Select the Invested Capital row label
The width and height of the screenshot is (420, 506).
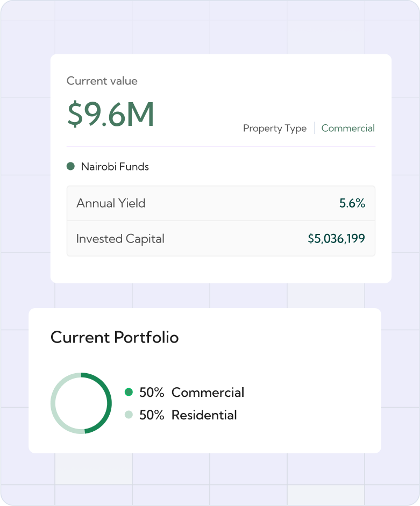click(120, 239)
